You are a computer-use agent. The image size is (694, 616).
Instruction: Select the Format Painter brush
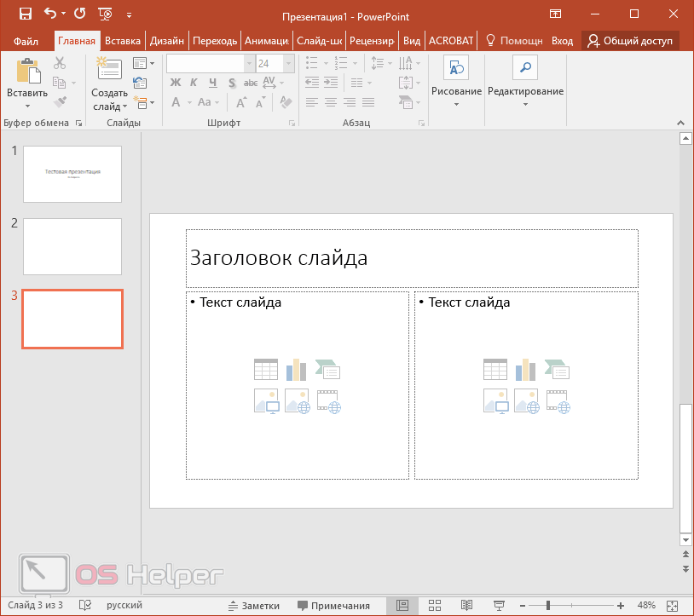(x=60, y=101)
